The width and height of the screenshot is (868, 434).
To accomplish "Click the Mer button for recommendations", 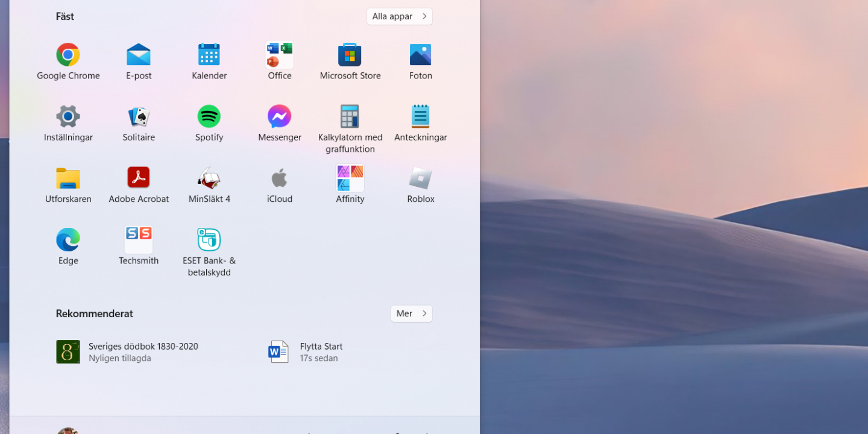I will [x=412, y=313].
